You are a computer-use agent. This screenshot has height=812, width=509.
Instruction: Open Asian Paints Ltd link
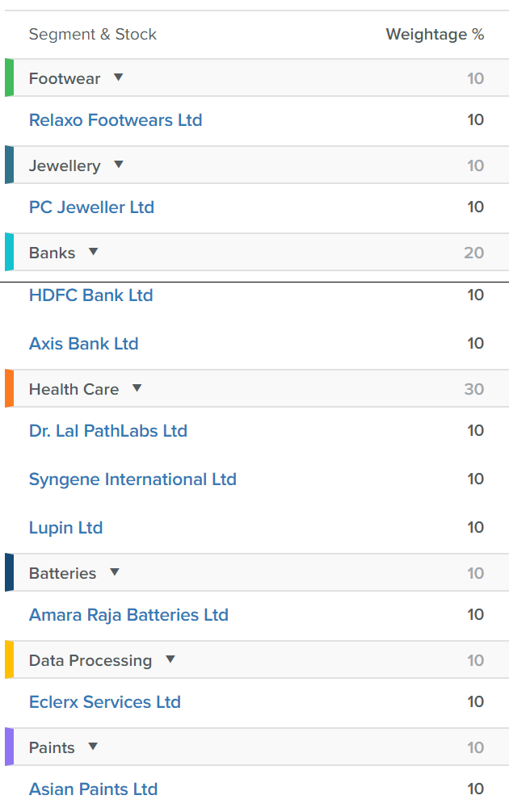(x=93, y=789)
